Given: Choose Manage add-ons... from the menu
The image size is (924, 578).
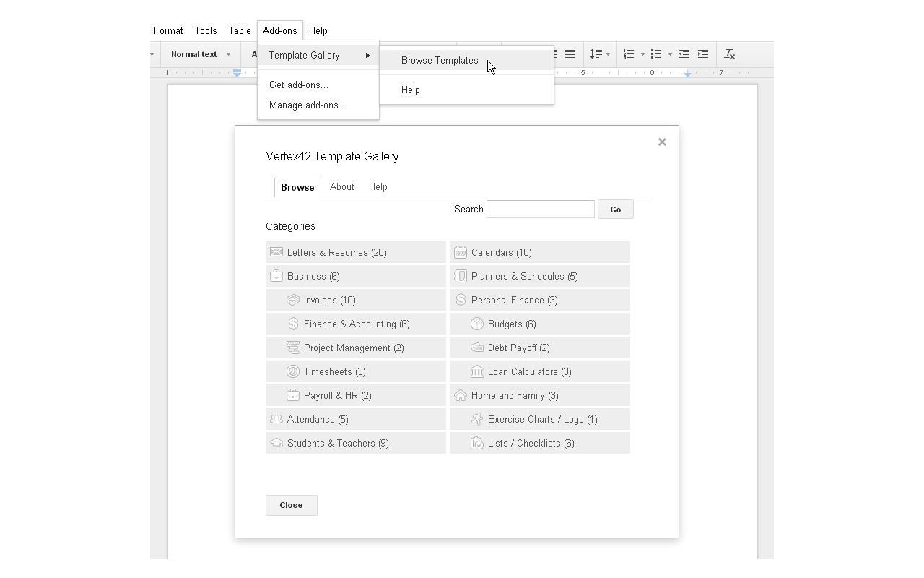Looking at the screenshot, I should click(318, 105).
